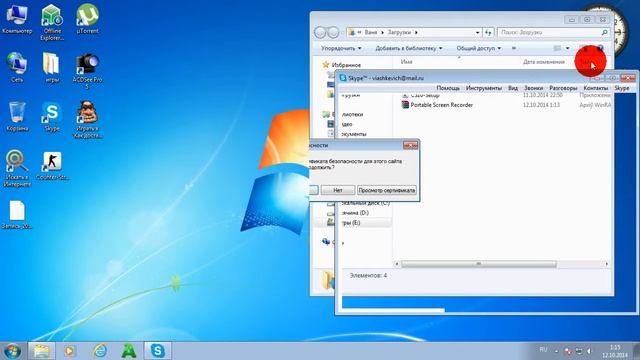The image size is (640, 360).
Task: Switch to Skype via its taskbar button
Action: tap(158, 351)
